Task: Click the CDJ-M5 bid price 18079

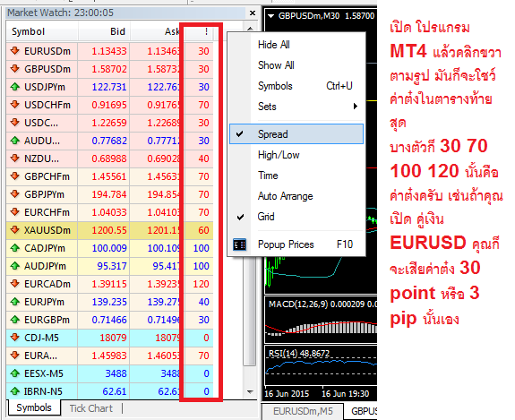Action: [113, 338]
